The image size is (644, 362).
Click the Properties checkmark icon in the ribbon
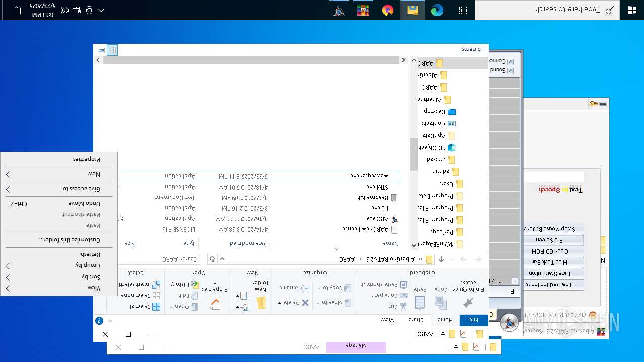215,302
